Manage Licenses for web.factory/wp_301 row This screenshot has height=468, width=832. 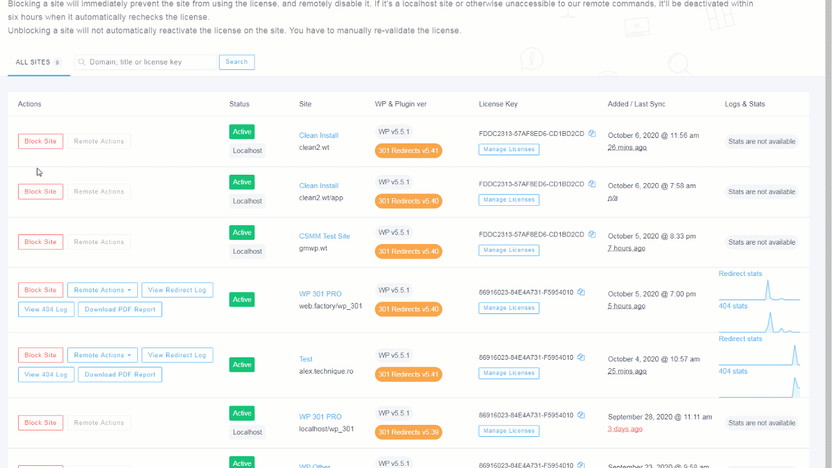click(x=509, y=308)
